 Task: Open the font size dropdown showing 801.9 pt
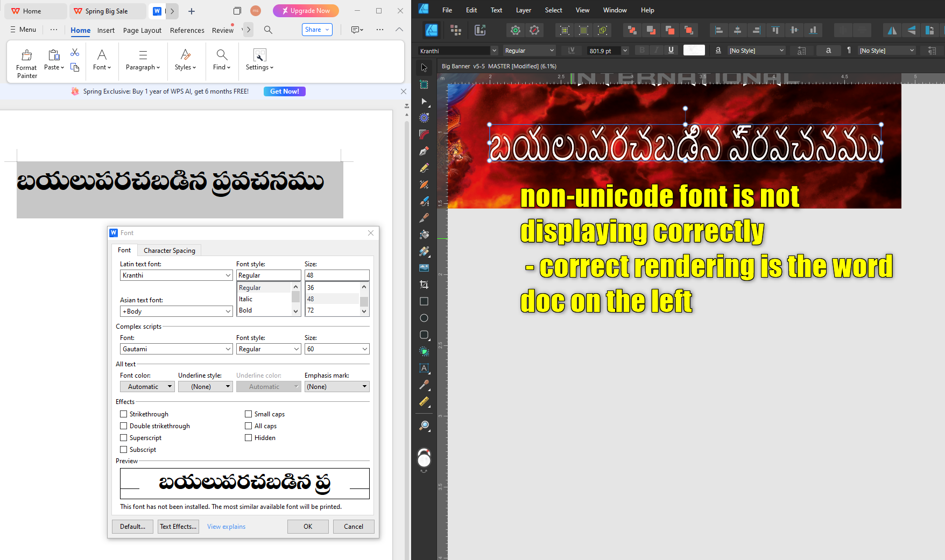(x=624, y=50)
